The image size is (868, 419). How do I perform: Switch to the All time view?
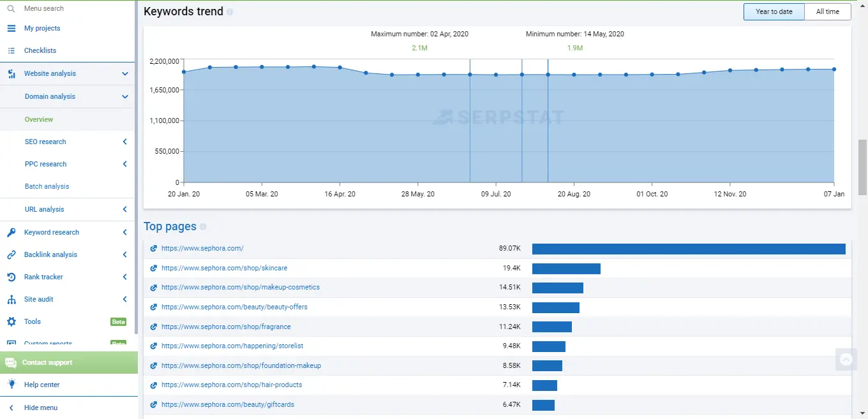(x=828, y=11)
